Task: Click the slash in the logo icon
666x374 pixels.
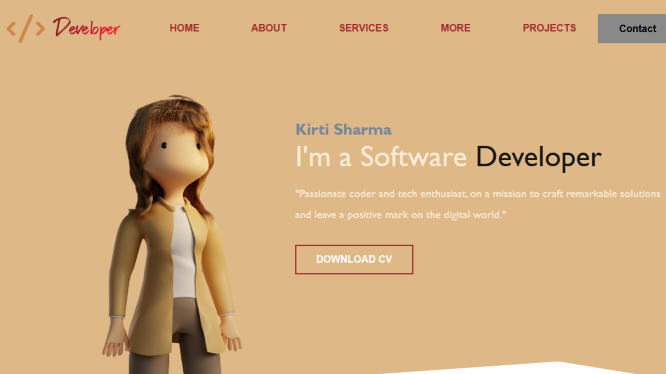Action: (x=26, y=28)
